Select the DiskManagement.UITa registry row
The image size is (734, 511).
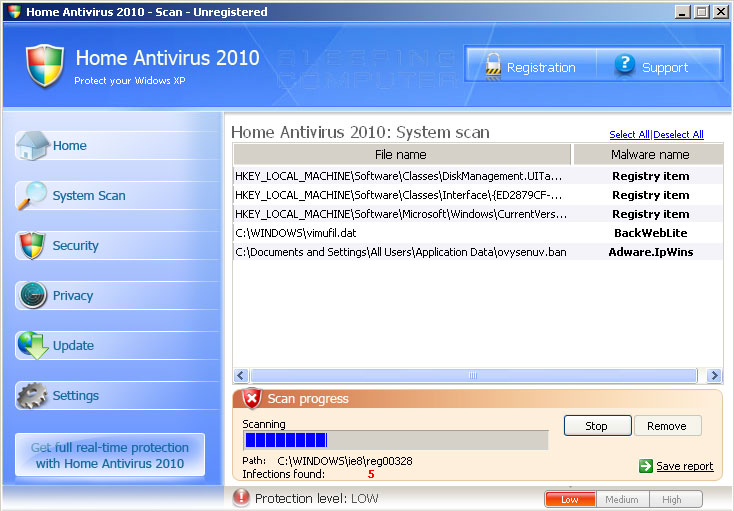[x=477, y=176]
